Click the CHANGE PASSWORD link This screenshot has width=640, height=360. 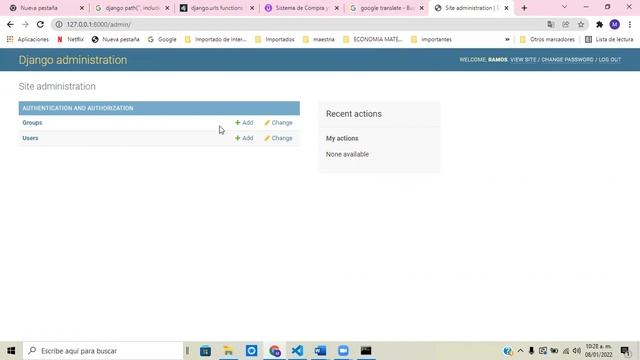point(567,60)
